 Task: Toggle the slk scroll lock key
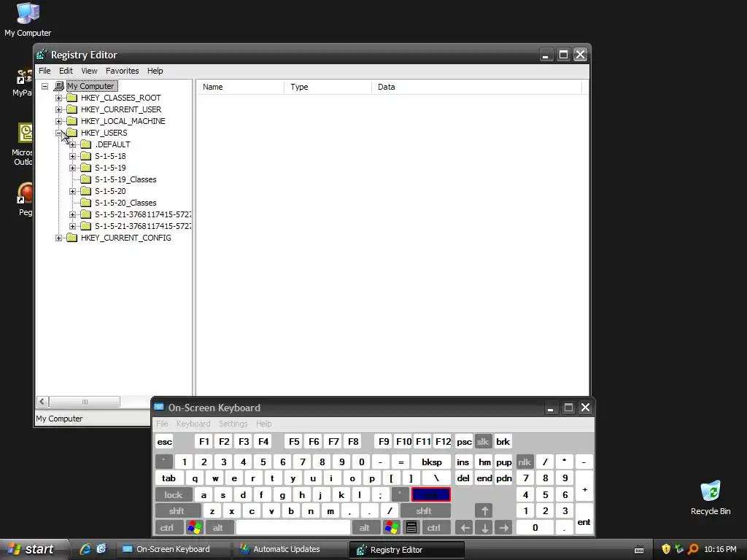(483, 441)
